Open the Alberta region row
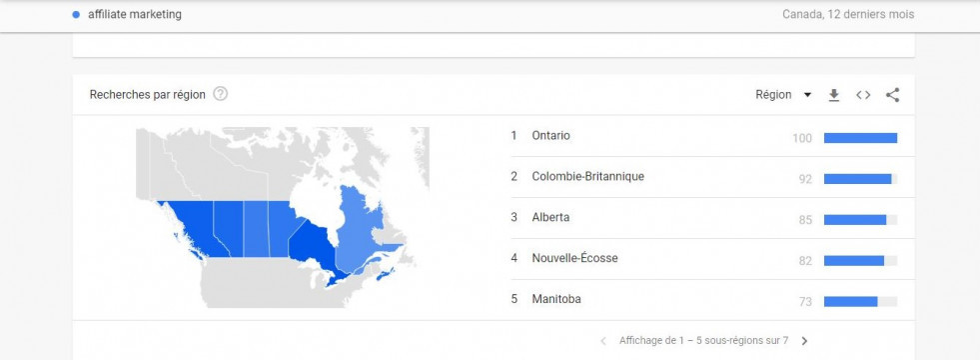Viewport: 980px width, 360px height. [x=703, y=218]
